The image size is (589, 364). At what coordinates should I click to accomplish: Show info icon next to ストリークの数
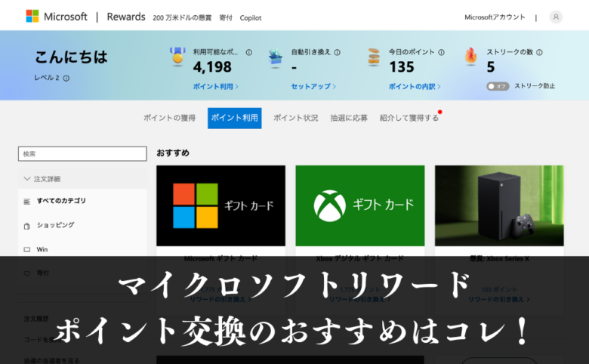[x=539, y=53]
